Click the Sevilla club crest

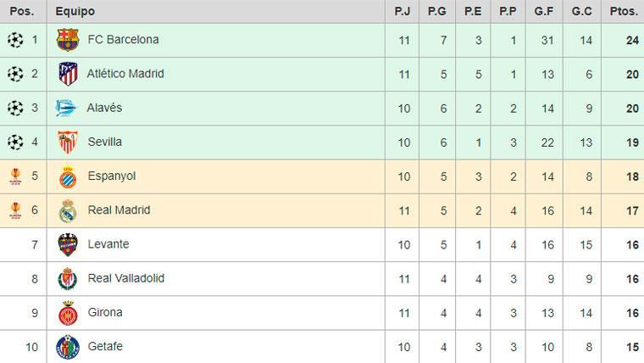pos(68,142)
